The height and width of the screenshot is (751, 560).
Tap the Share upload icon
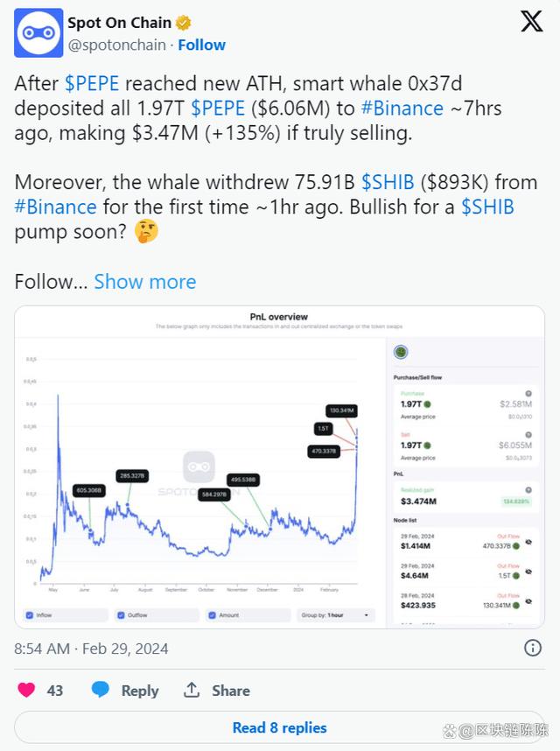[x=192, y=690]
